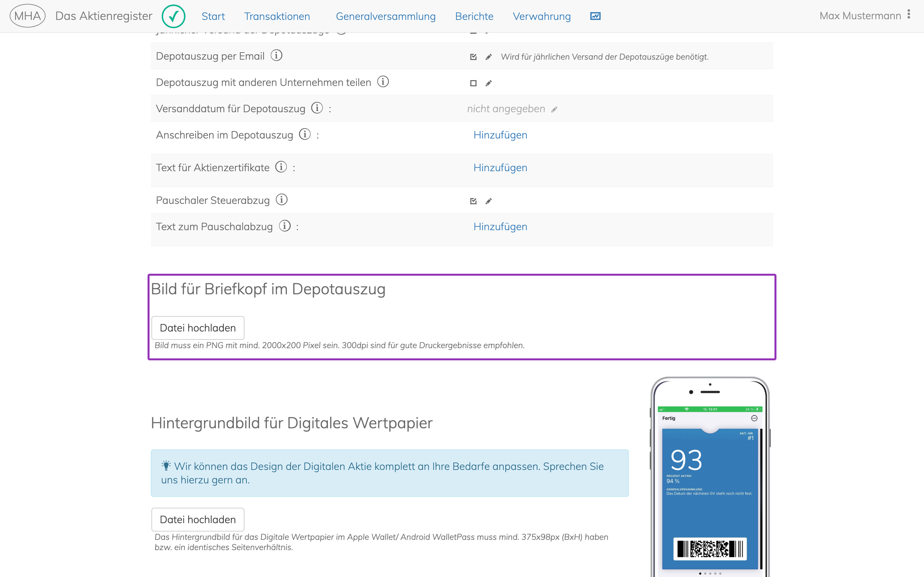Show info for Text zum Pauschalabzug

(x=285, y=226)
